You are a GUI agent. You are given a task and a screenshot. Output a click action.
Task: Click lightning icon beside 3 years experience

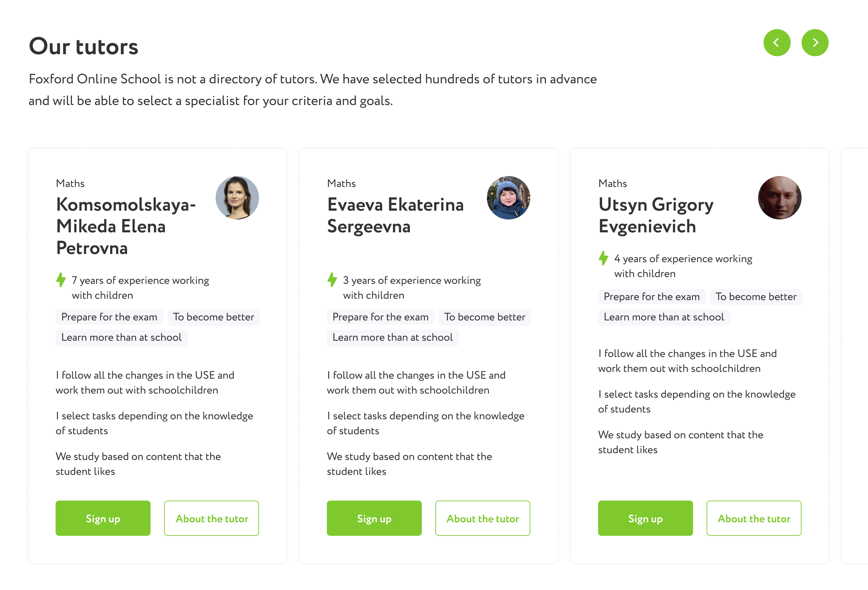[332, 280]
